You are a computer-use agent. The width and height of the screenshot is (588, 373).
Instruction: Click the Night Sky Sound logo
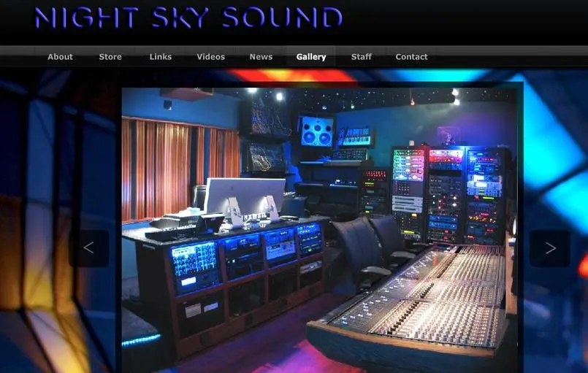[x=188, y=18]
